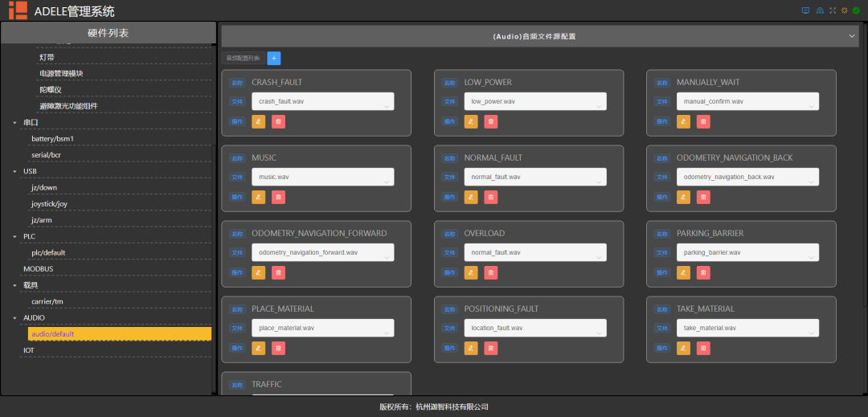Select joystick/joy under USB
The image size is (868, 417).
[x=50, y=204]
